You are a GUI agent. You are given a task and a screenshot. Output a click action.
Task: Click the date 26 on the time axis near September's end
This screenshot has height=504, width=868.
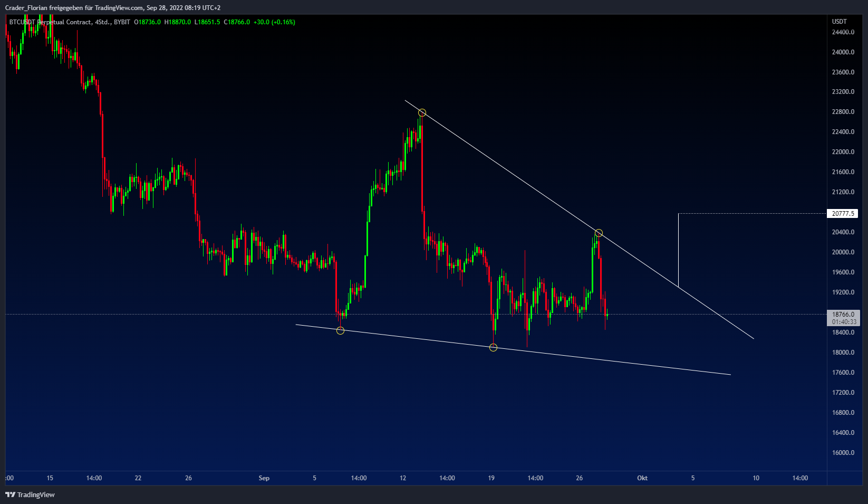(x=580, y=478)
